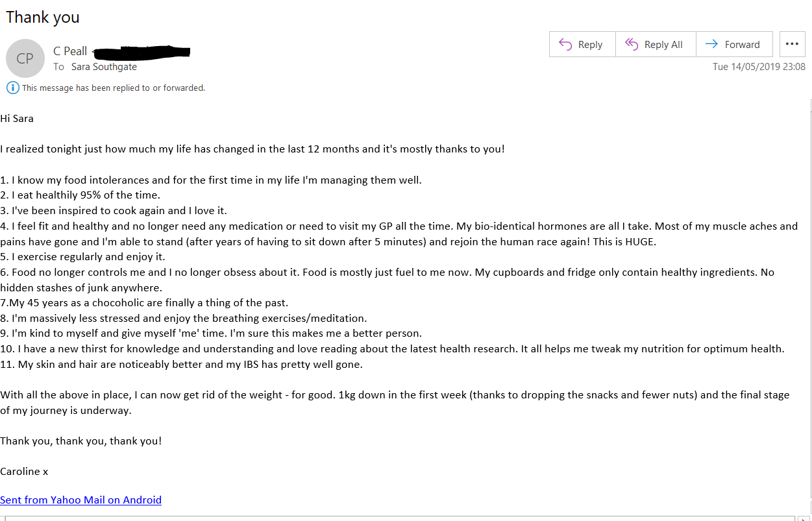
Task: Click the Reply All double-arrow icon
Action: click(x=632, y=45)
